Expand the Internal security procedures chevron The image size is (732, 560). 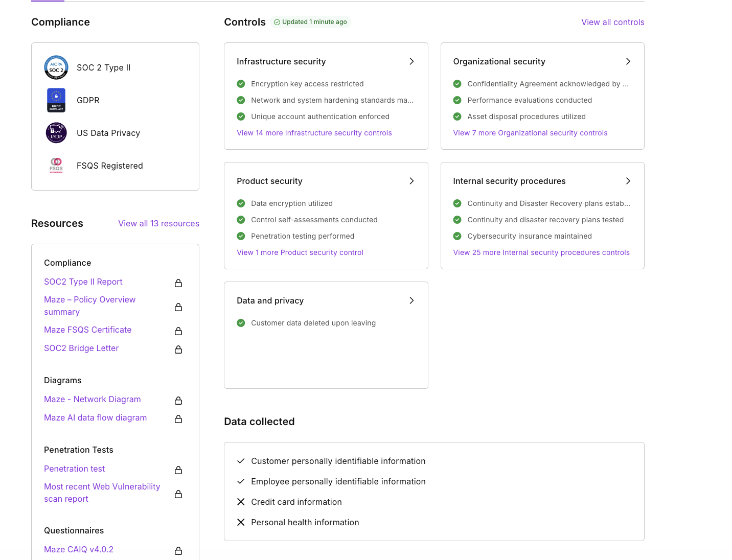tap(628, 181)
